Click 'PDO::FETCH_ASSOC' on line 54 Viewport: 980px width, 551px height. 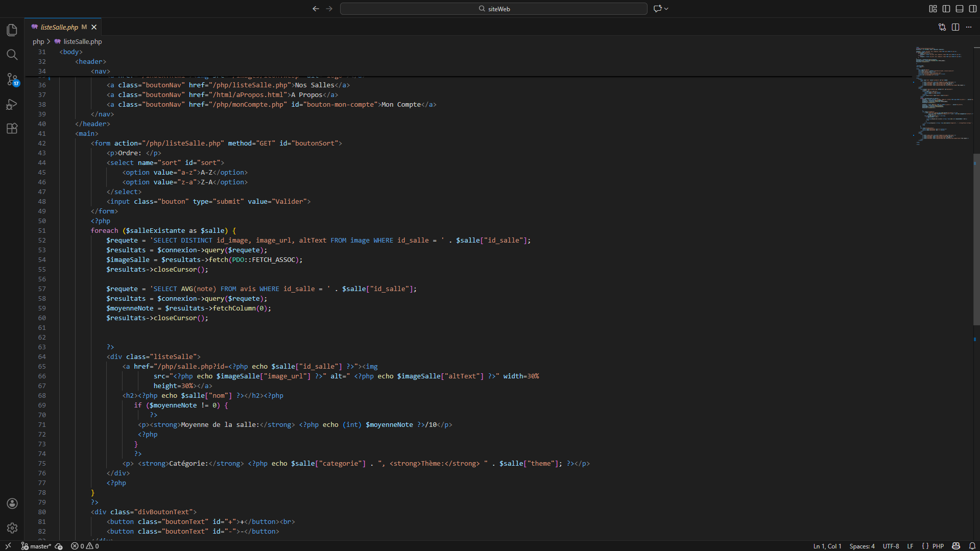(x=264, y=260)
